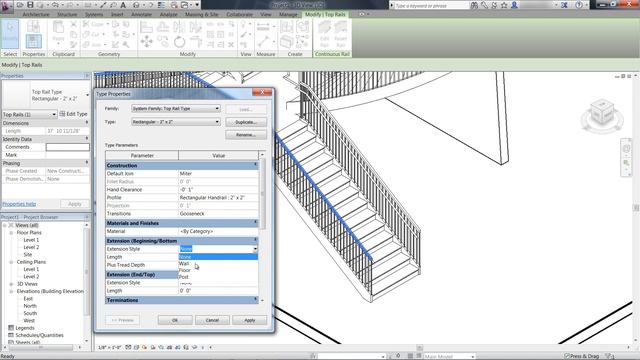Click the view scale 1/8" = 1'-0"
Viewport: 640px width, 360px height.
pyautogui.click(x=110, y=347)
